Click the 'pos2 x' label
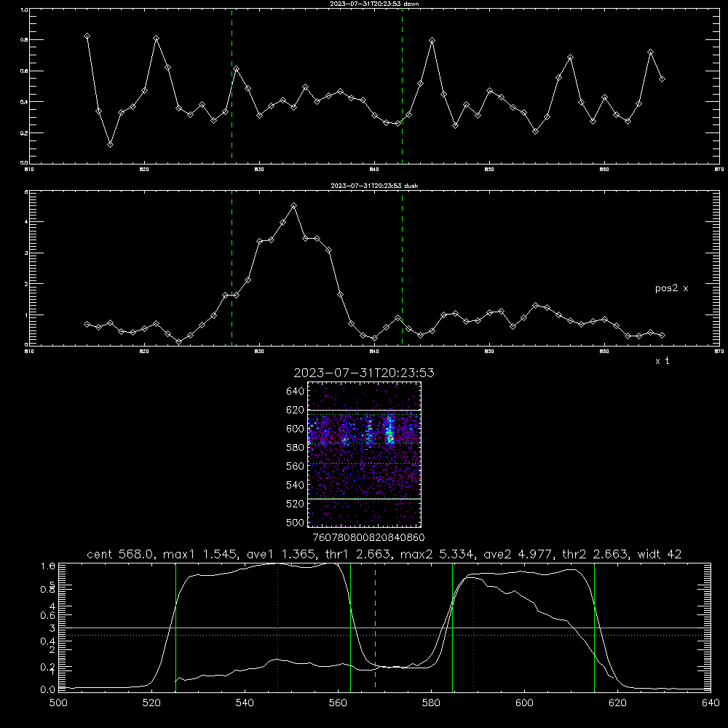This screenshot has width=728, height=728. tap(671, 288)
